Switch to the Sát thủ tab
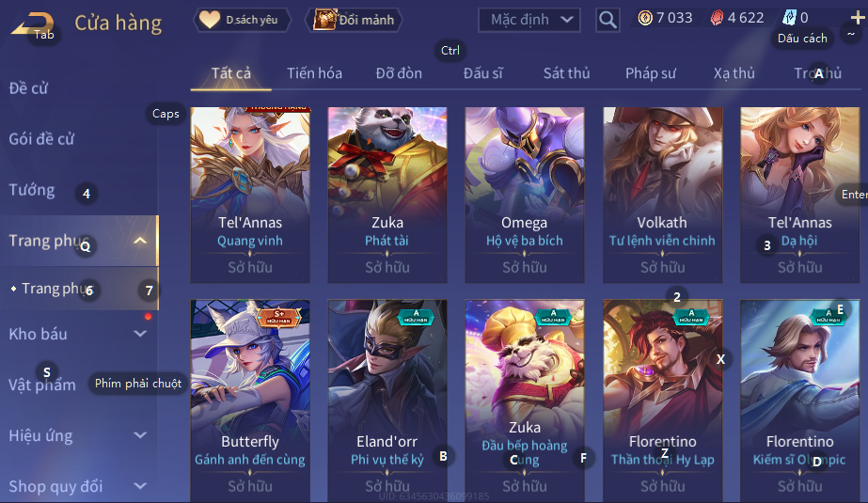Screen dimensions: 868x503 click(566, 73)
